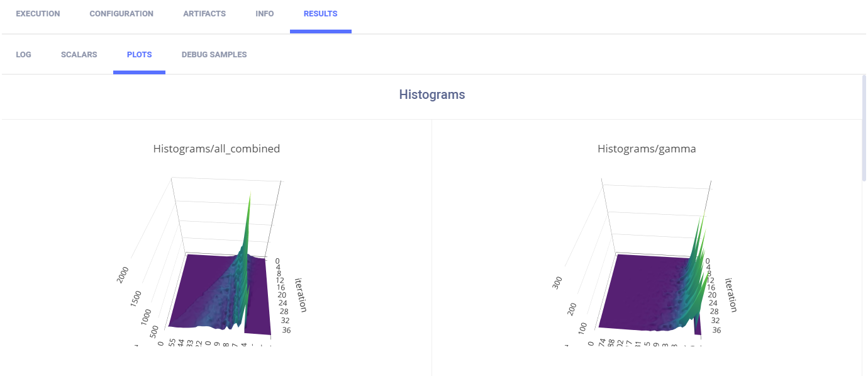This screenshot has width=868, height=376.
Task: Show the SCALARS sub-tab
Action: (79, 55)
